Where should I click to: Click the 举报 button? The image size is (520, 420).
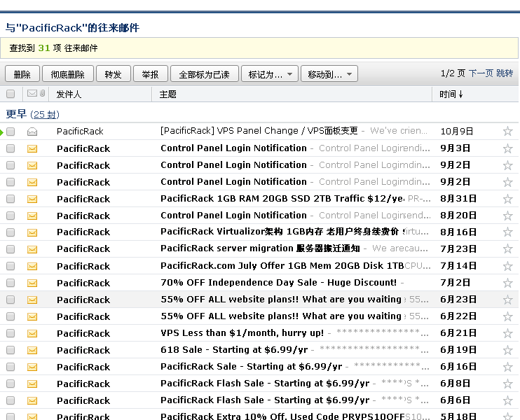pyautogui.click(x=151, y=74)
